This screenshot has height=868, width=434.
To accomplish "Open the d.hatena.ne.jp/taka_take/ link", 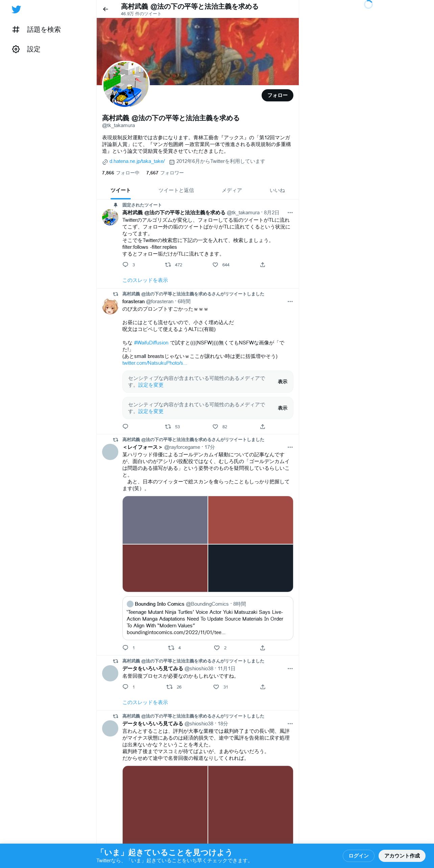I will point(137,161).
